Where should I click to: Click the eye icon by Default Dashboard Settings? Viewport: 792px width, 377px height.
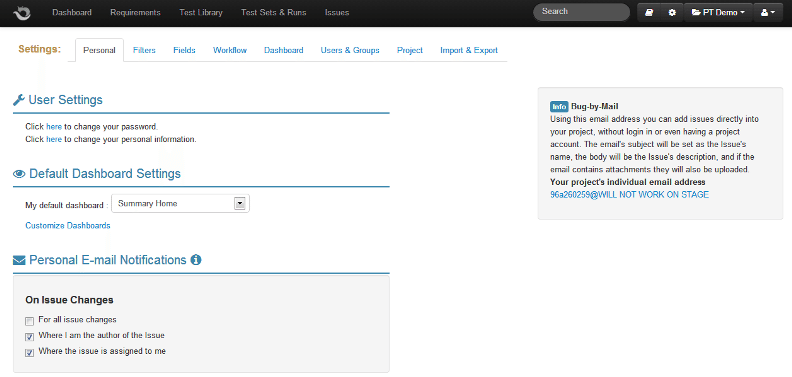coord(19,174)
